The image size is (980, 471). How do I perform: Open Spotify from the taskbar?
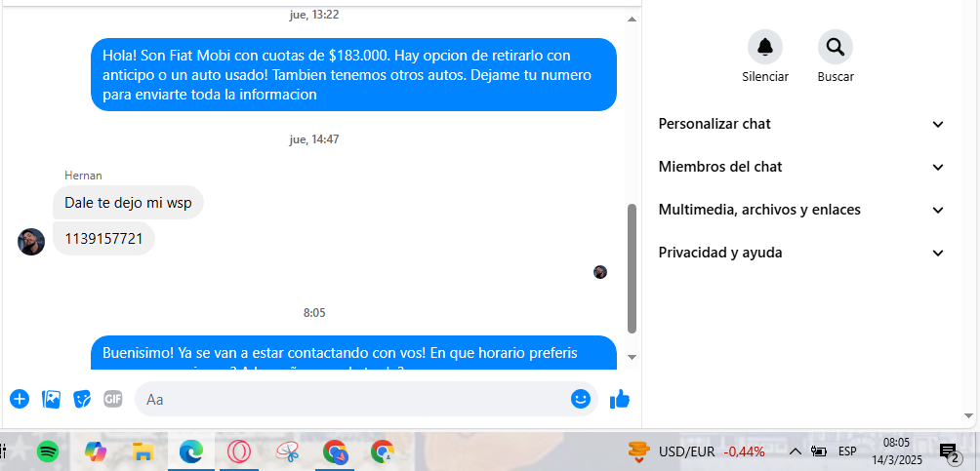(x=48, y=451)
